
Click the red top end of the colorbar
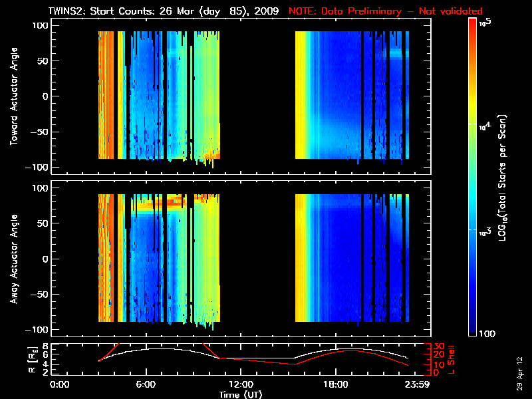[x=473, y=23]
